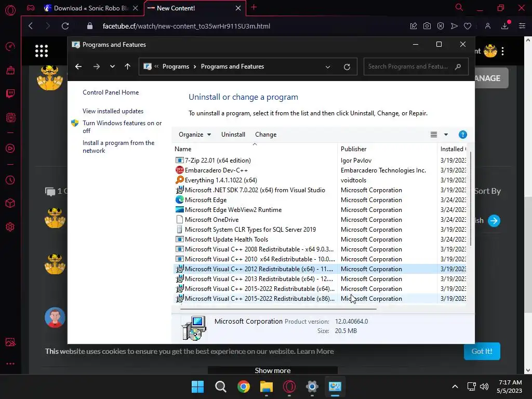Click the browser back arrow
Image resolution: width=532 pixels, height=399 pixels.
(x=31, y=26)
